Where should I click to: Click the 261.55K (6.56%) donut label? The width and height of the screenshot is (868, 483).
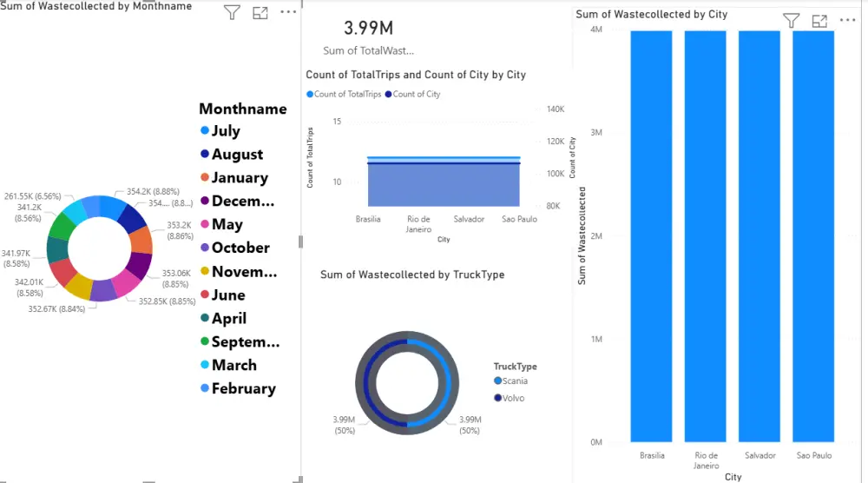33,196
